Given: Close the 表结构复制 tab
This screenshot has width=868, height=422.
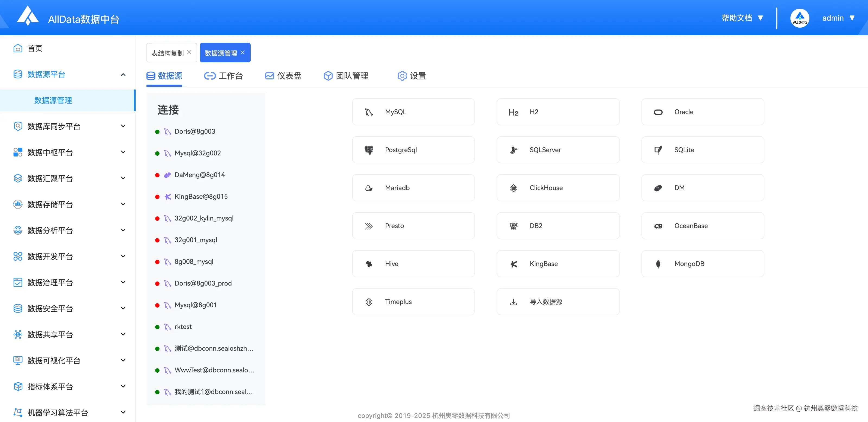Looking at the screenshot, I should click(x=189, y=53).
